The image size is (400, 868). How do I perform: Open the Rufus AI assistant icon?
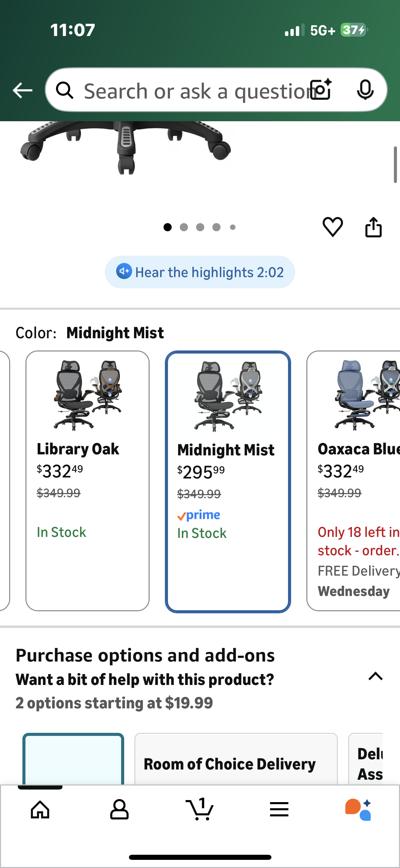click(x=358, y=810)
